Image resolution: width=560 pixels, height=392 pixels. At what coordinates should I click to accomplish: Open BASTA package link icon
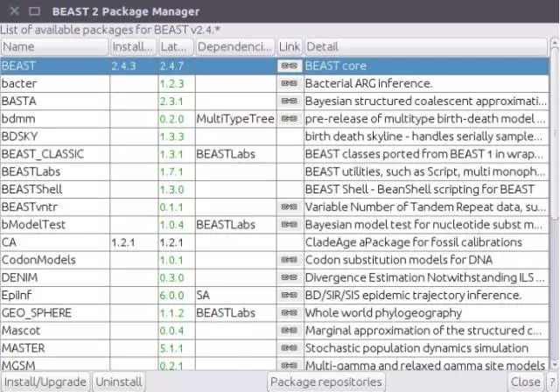(x=289, y=101)
